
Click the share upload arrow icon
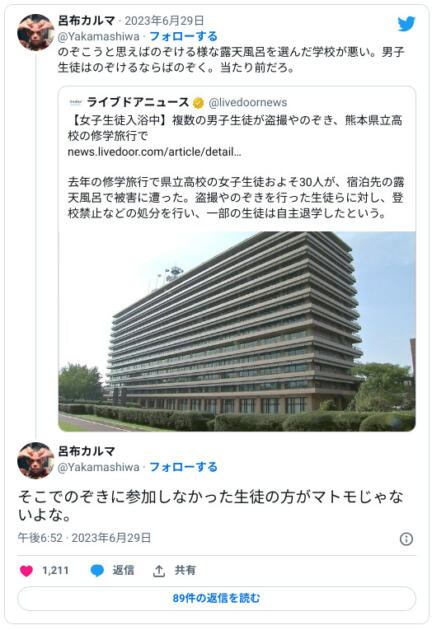pyautogui.click(x=159, y=571)
